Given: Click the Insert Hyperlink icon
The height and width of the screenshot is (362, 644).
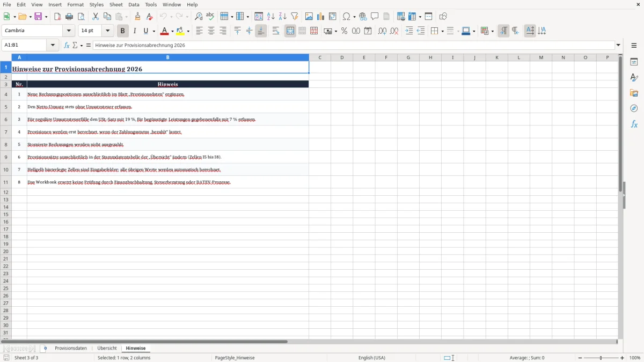Looking at the screenshot, I should click(x=363, y=17).
